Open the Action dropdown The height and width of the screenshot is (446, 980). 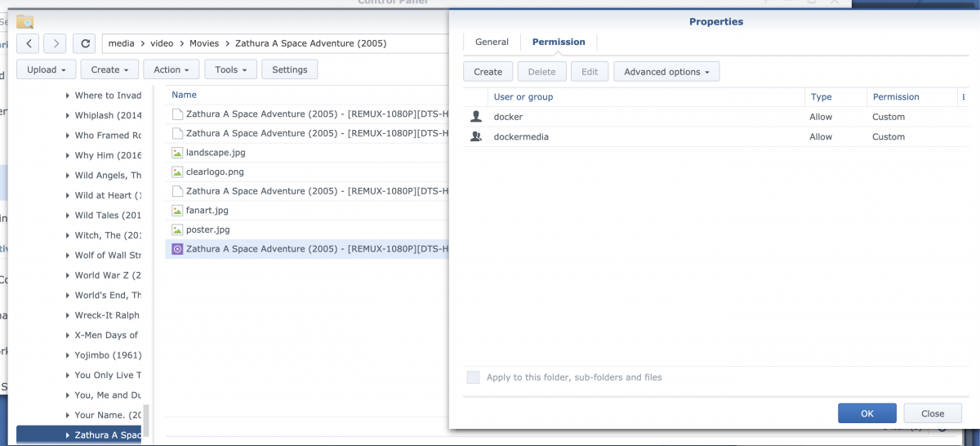pyautogui.click(x=171, y=69)
